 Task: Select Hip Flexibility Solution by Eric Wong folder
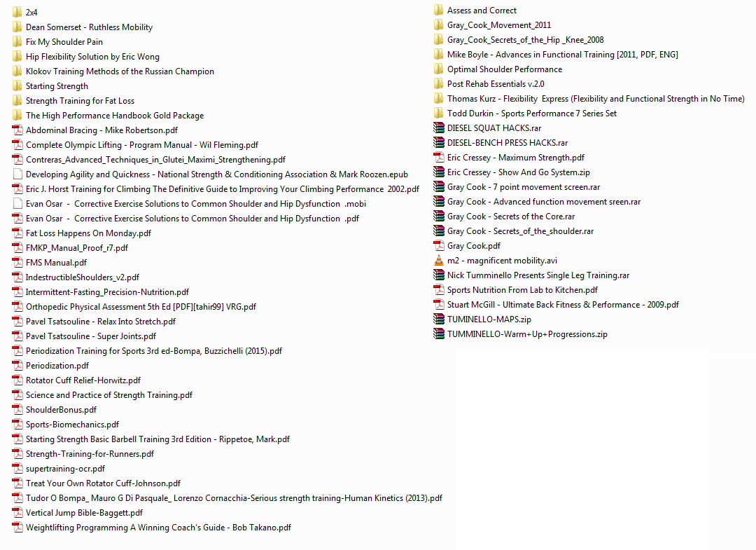coord(92,57)
